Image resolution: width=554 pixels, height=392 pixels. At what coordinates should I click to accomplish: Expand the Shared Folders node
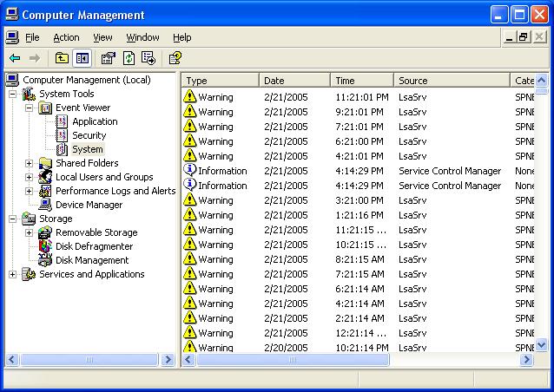29,163
